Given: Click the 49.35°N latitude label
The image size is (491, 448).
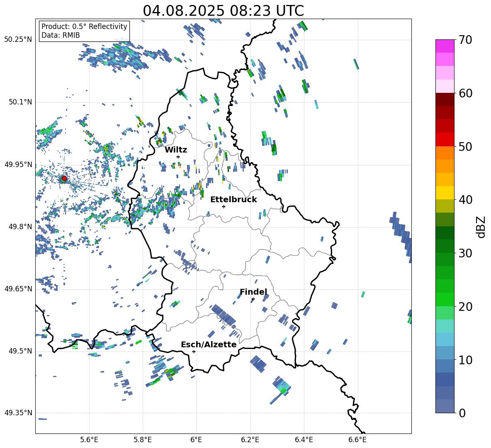Looking at the screenshot, I should tap(18, 413).
